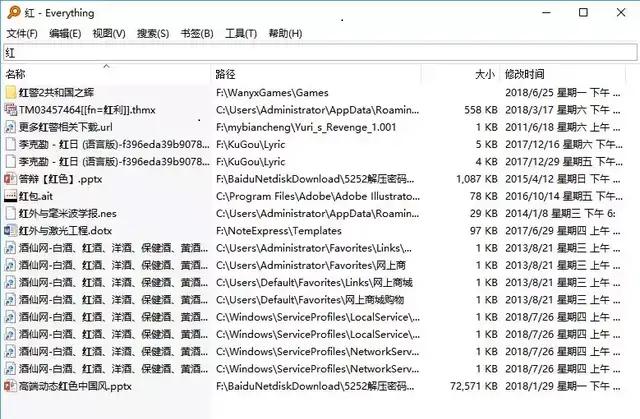This screenshot has width=640, height=419.
Task: Click the blank file icon of the 4 KB 李克勤 lyric
Action: click(11, 161)
